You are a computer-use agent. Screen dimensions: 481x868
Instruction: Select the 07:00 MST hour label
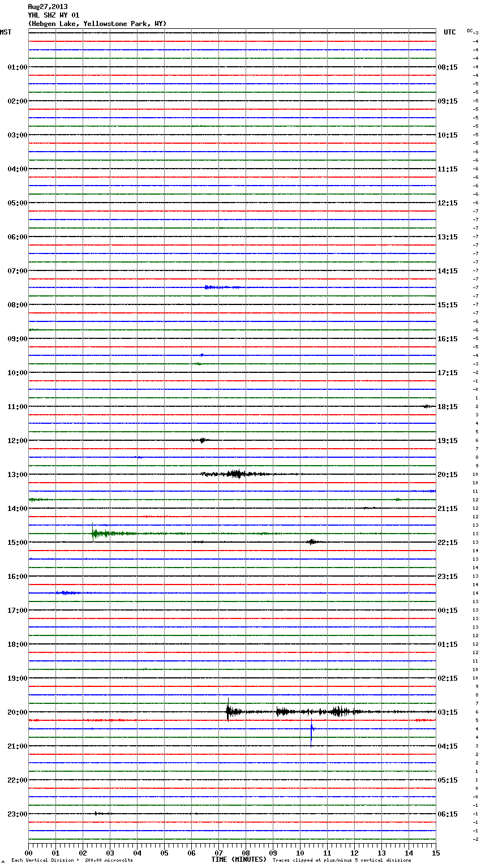17,270
